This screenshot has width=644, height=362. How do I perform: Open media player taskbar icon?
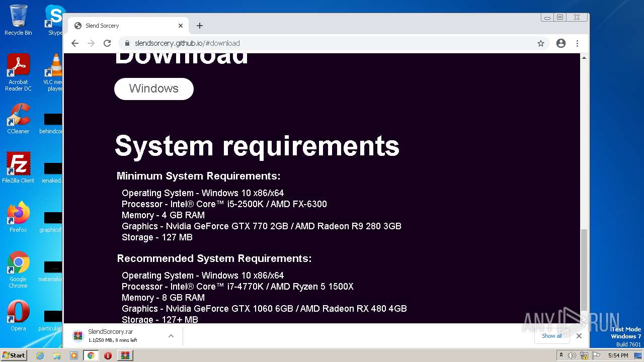74,355
